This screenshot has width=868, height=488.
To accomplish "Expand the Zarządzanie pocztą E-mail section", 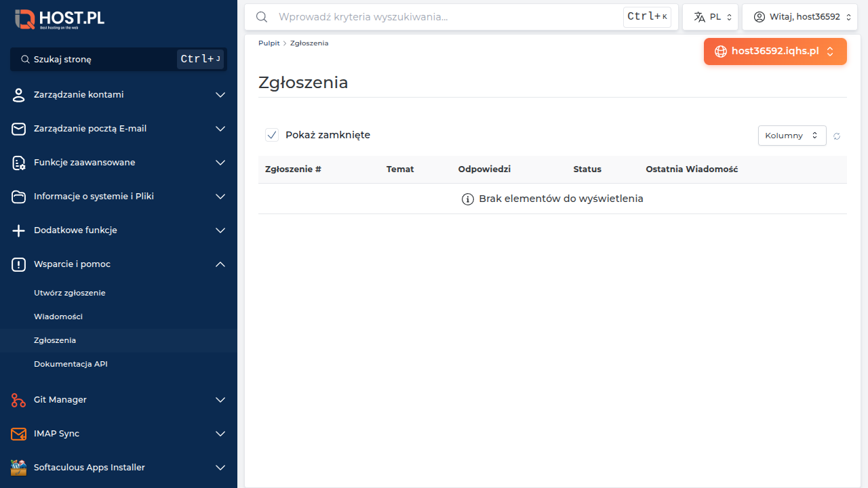I will tap(220, 129).
